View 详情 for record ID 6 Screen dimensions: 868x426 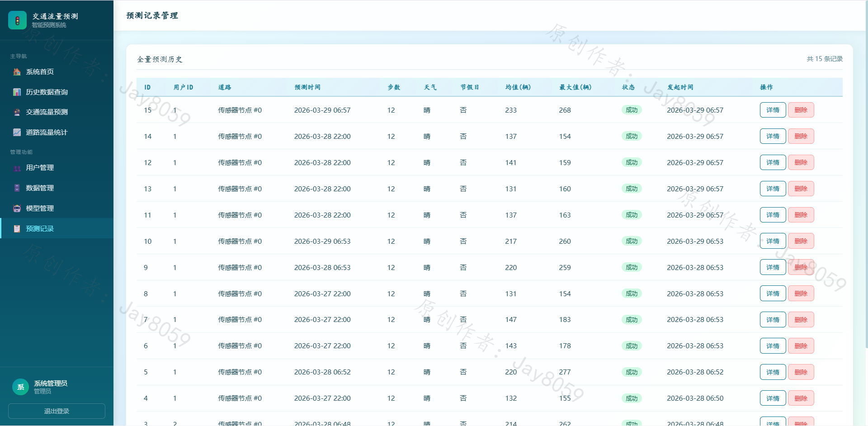tap(773, 346)
